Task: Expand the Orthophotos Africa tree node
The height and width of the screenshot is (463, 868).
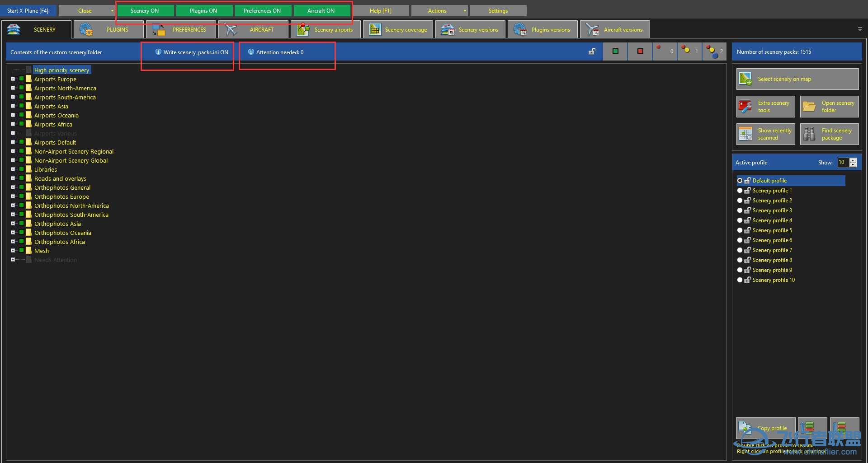Action: point(13,241)
